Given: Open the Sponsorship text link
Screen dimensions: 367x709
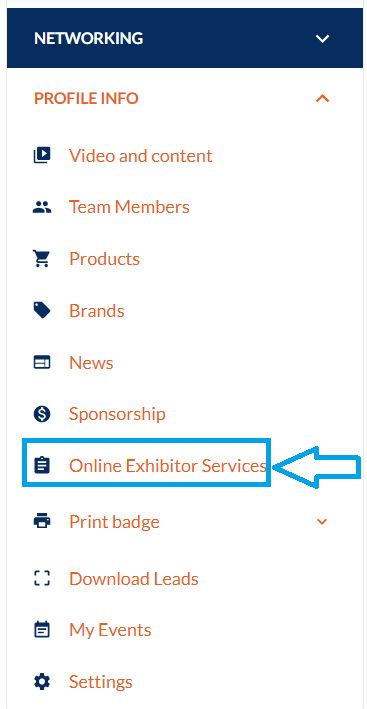Looking at the screenshot, I should 117,414.
